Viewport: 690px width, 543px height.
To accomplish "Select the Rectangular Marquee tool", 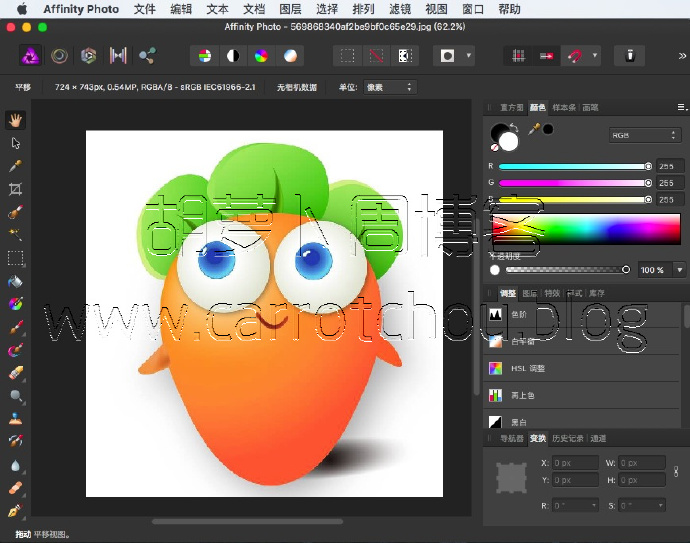I will point(15,258).
